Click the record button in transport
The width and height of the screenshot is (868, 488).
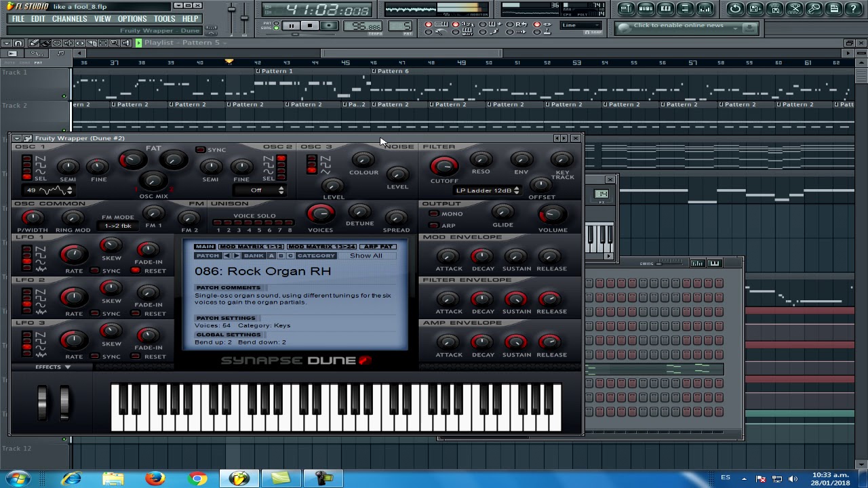pos(329,26)
